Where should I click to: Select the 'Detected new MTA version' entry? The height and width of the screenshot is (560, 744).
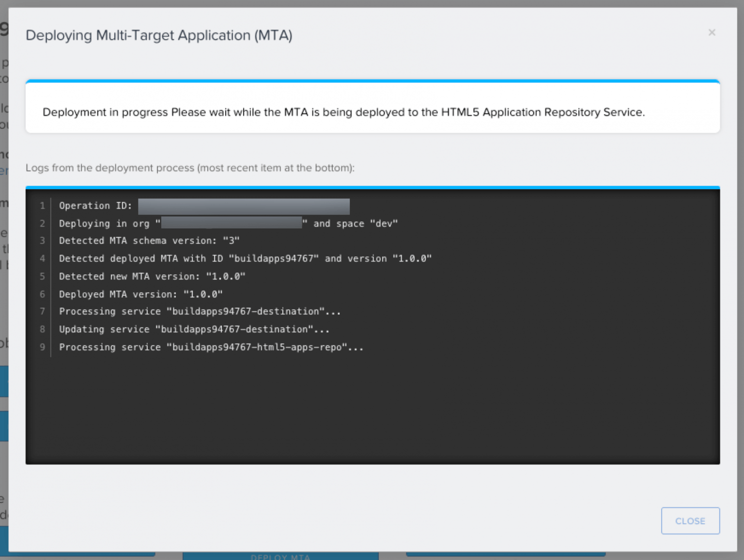[x=152, y=276]
